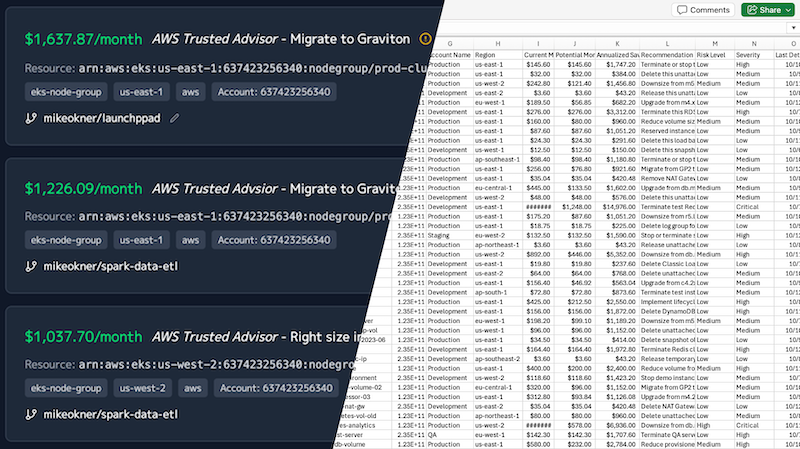Image resolution: width=800 pixels, height=449 pixels.
Task: Click the eks-node-group tag in the first card
Action: tap(65, 93)
